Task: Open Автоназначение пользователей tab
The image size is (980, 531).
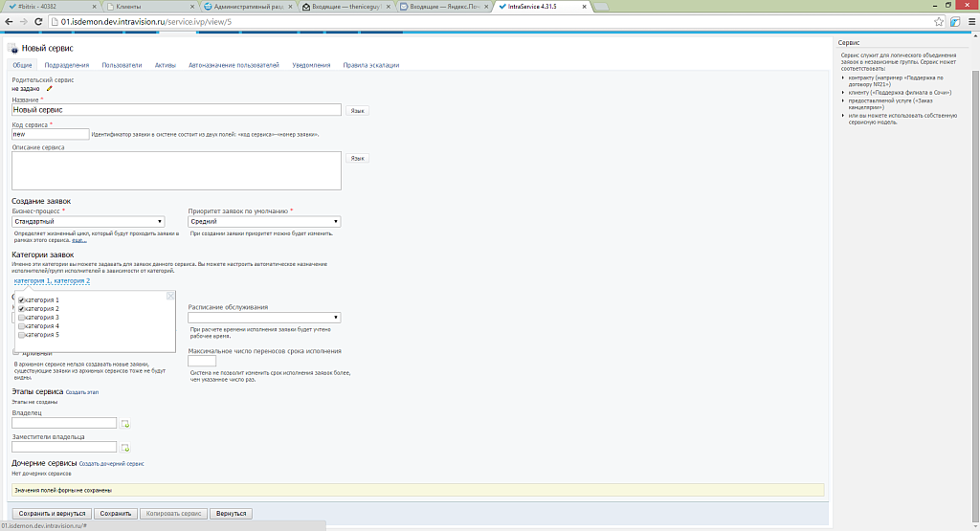Action: (x=234, y=65)
